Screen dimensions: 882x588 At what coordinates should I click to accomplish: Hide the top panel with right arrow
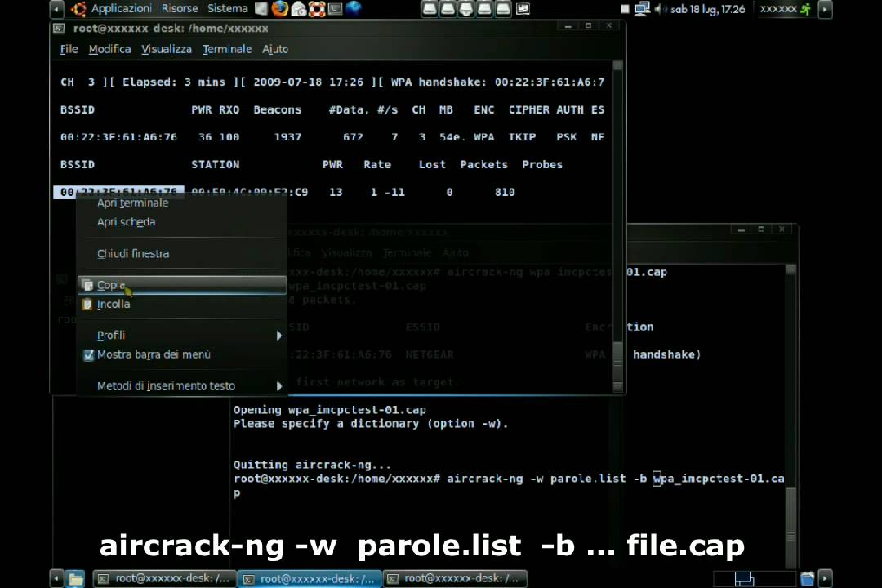pyautogui.click(x=825, y=9)
